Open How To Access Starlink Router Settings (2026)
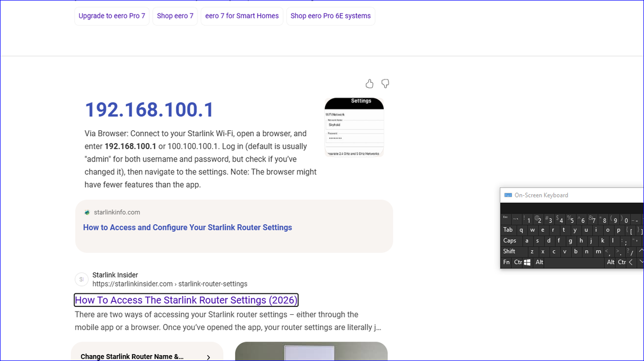 tap(186, 300)
